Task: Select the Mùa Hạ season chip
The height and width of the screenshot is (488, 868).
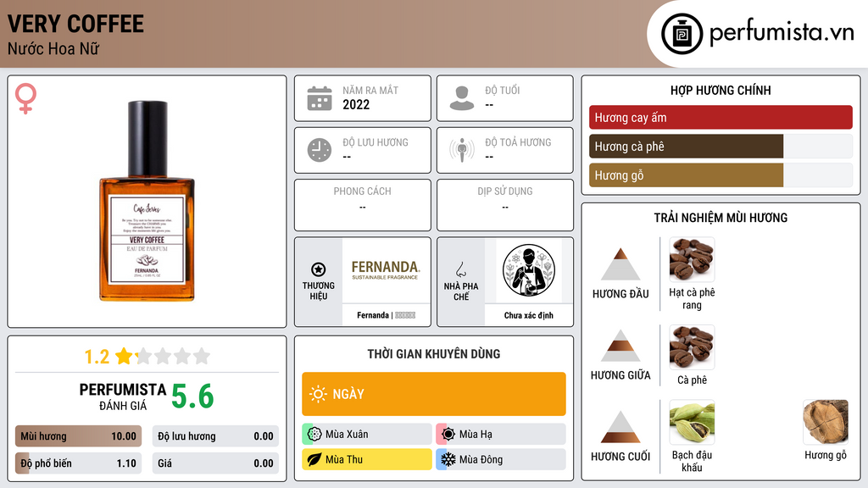Action: pyautogui.click(x=500, y=435)
